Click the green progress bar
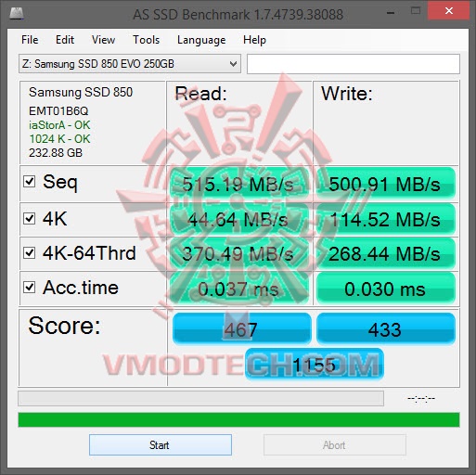Image resolution: width=476 pixels, height=475 pixels. [x=238, y=419]
